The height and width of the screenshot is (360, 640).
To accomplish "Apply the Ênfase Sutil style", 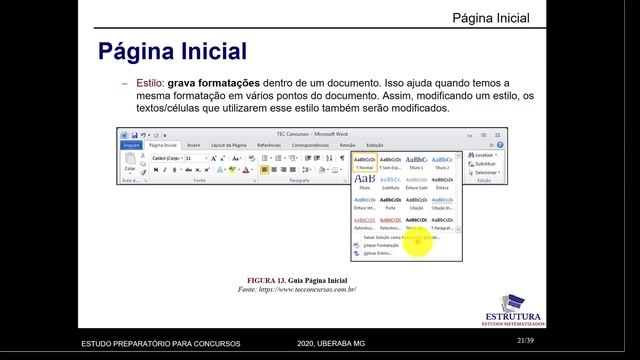I will click(x=416, y=183).
